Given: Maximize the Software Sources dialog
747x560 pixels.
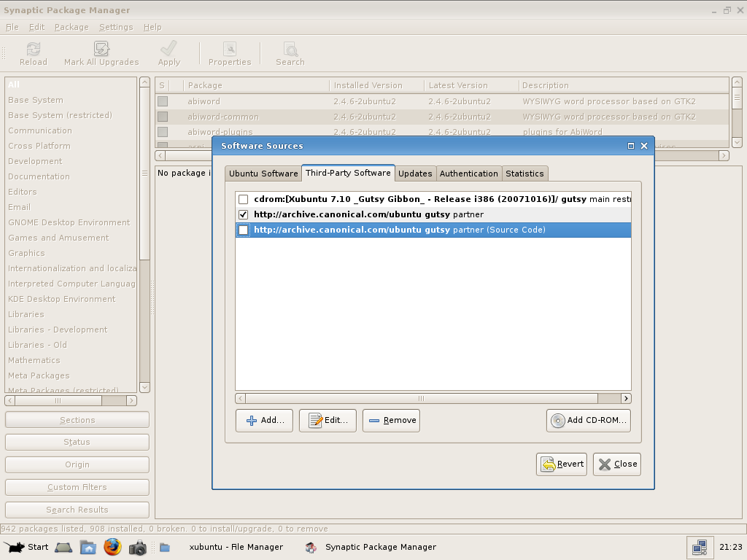Looking at the screenshot, I should click(631, 146).
